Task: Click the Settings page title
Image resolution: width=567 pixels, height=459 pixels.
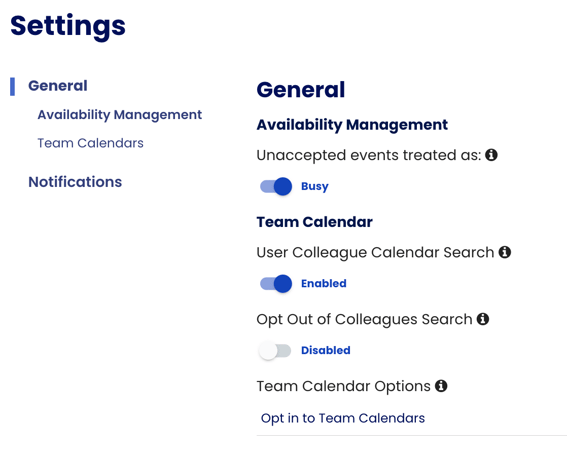Action: tap(68, 26)
